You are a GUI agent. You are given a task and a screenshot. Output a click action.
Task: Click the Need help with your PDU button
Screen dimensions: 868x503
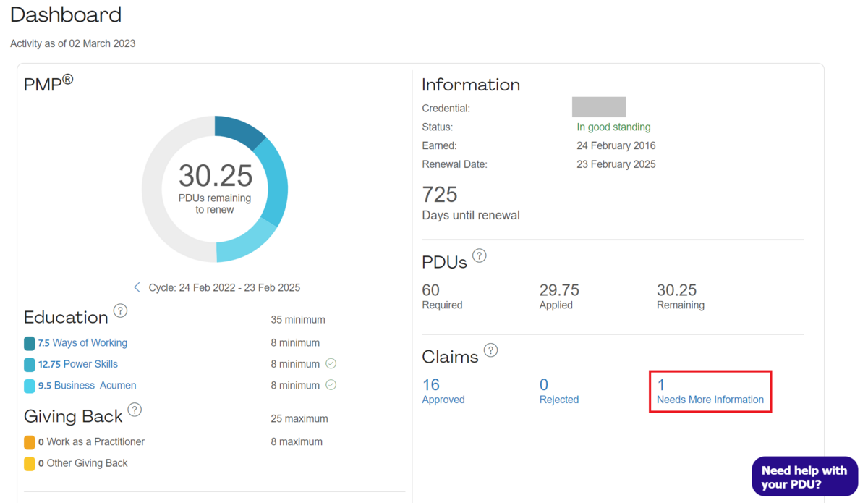tap(804, 476)
